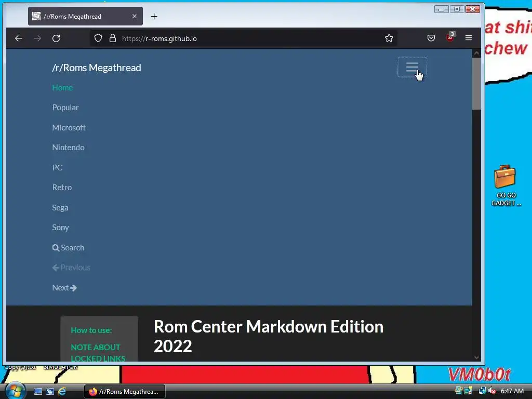
Task: Open the Sony section
Action: (60, 228)
